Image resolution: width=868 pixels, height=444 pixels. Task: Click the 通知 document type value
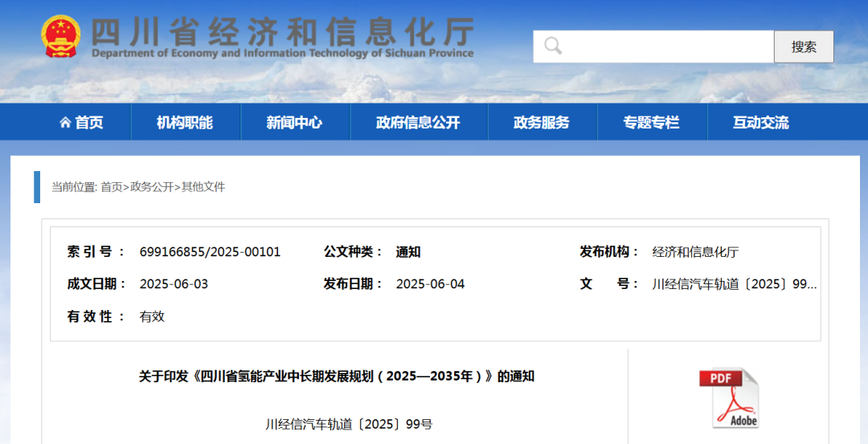pos(408,252)
